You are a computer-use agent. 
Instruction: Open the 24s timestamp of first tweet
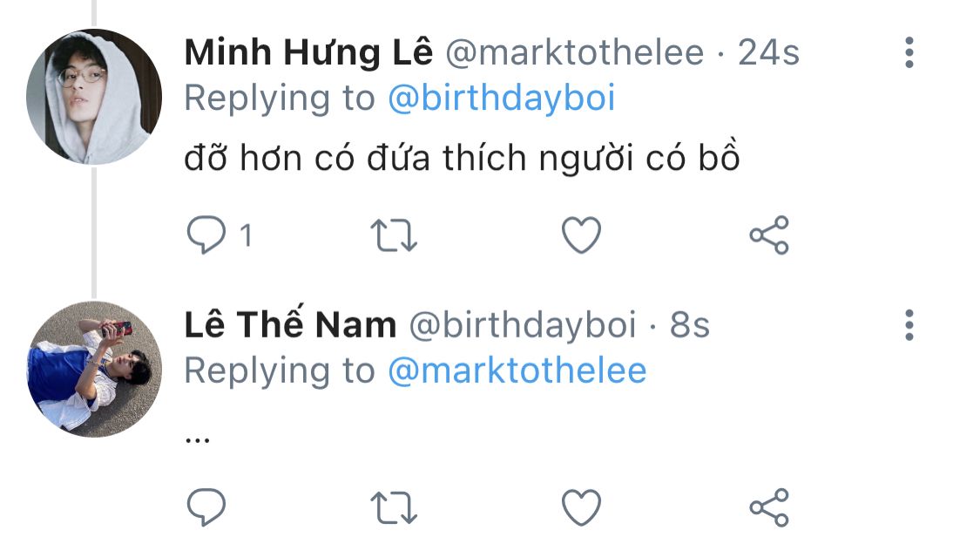coord(768,53)
